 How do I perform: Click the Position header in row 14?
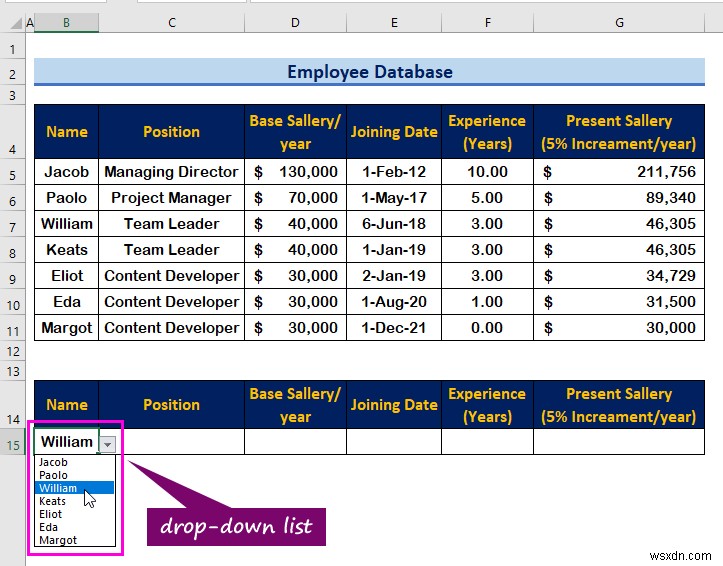coord(172,405)
